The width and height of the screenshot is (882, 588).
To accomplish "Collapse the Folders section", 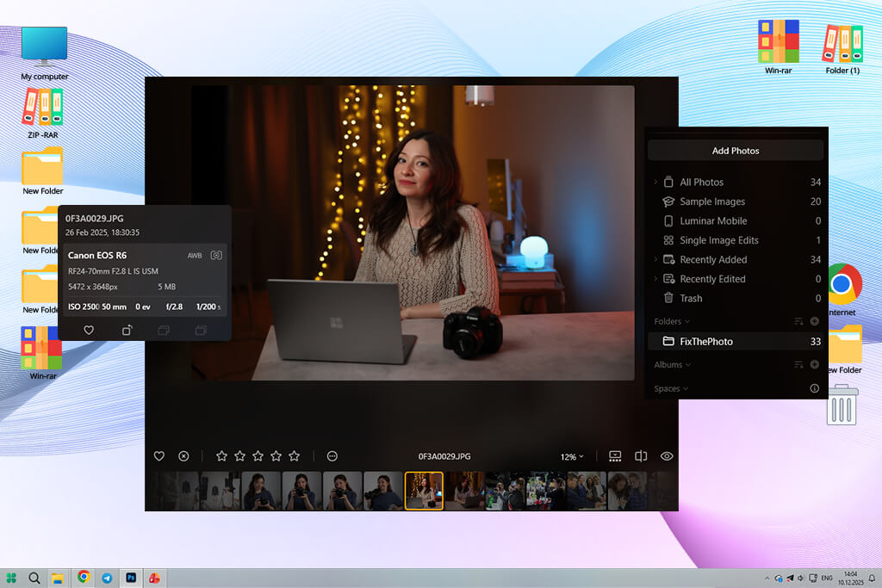I will pyautogui.click(x=672, y=321).
